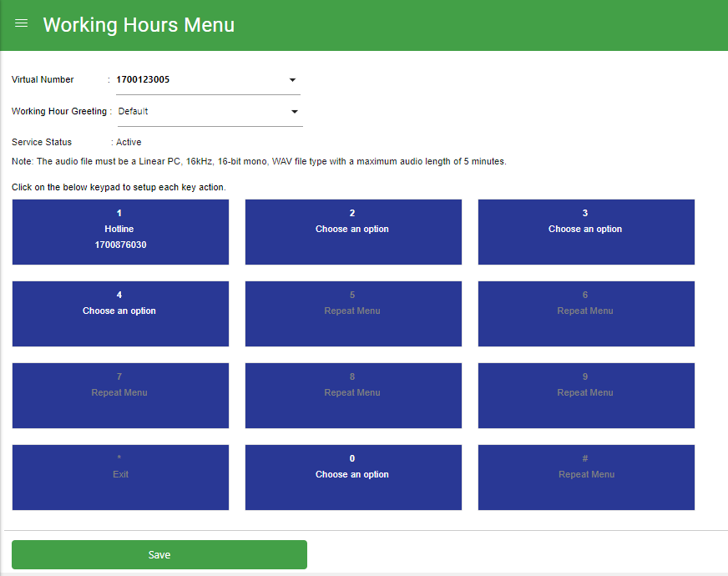Configure keypad 1 Hotline action

pyautogui.click(x=121, y=232)
